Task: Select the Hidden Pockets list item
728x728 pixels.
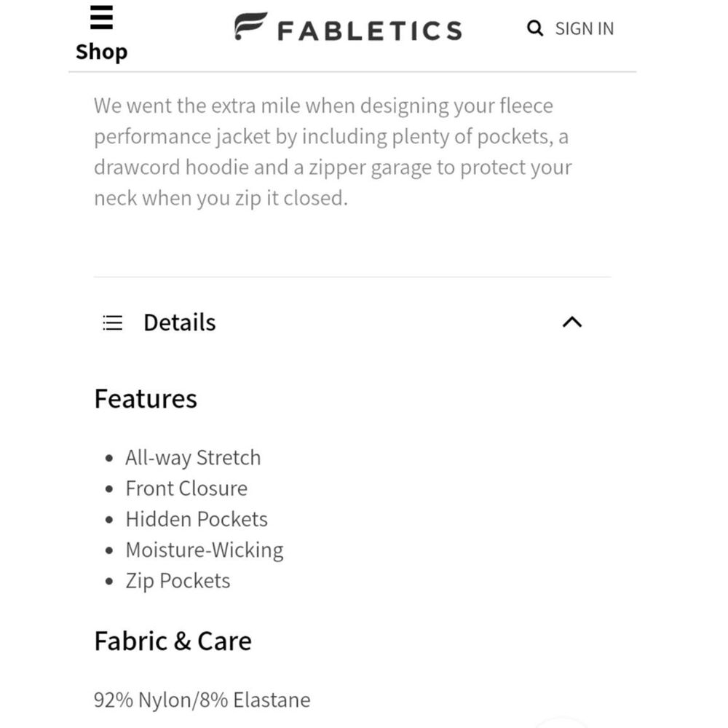Action: (197, 519)
